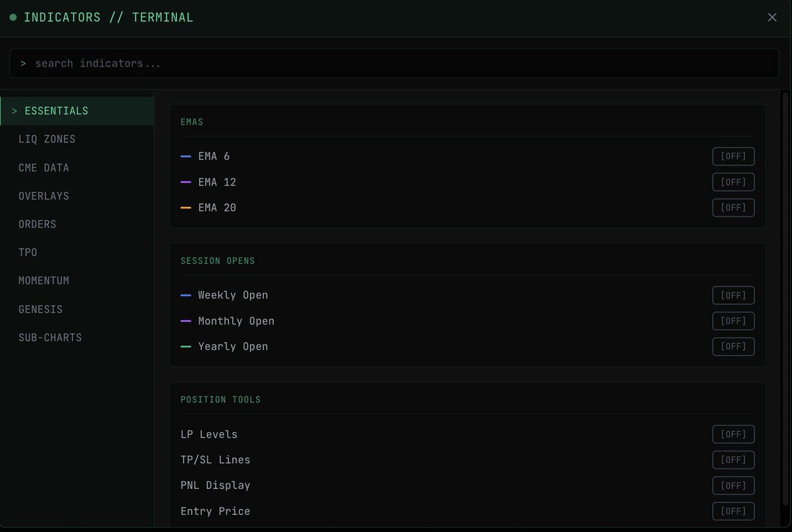Enable LP Levels toggle

click(733, 434)
